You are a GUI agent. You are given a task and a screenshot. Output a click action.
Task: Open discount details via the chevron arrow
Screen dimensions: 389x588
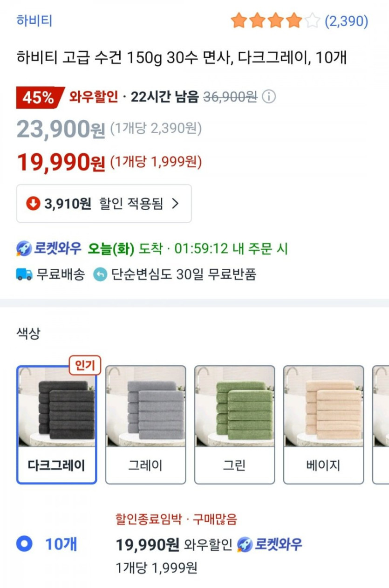pos(175,204)
